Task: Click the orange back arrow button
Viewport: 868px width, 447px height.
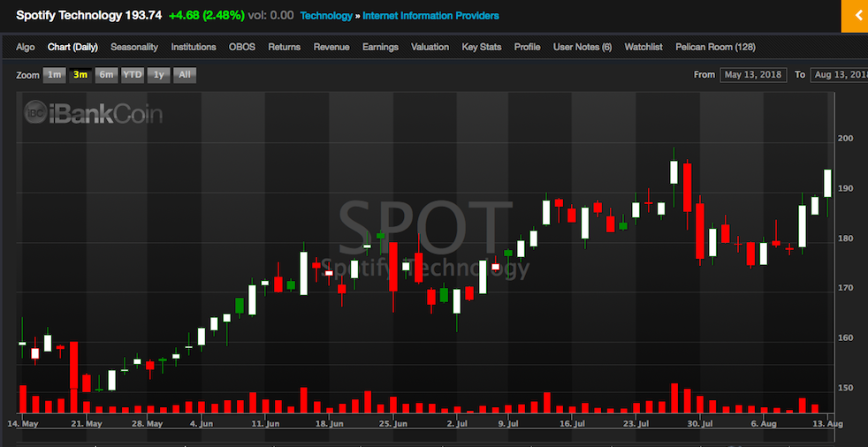Action: (x=854, y=16)
